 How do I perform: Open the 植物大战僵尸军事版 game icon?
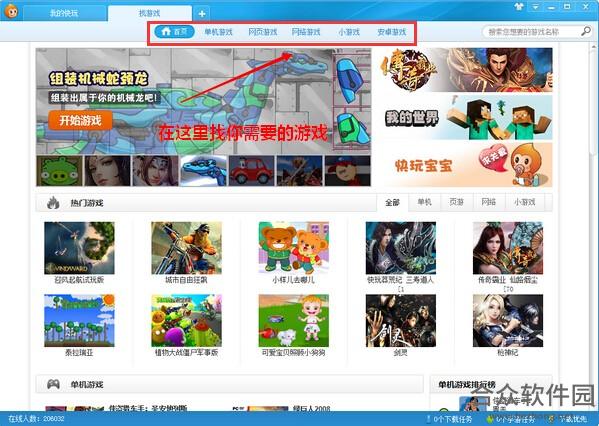[x=186, y=321]
